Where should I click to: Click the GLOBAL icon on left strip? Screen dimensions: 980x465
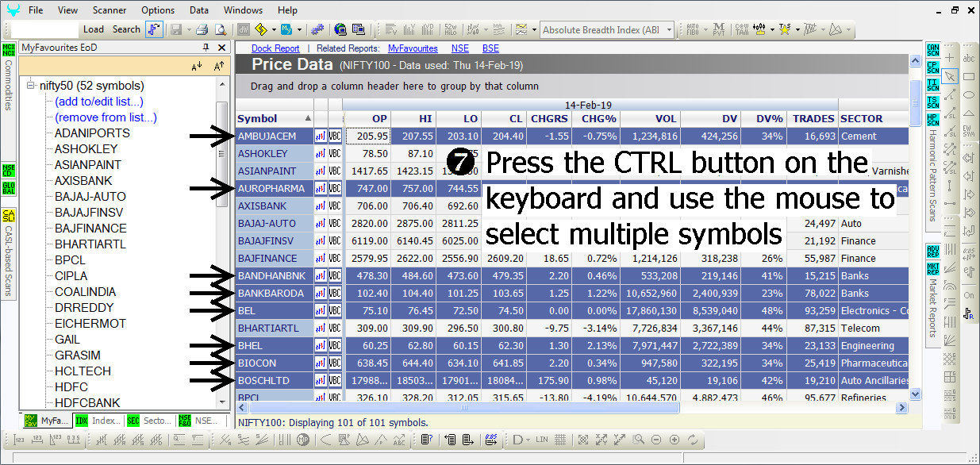[x=9, y=188]
